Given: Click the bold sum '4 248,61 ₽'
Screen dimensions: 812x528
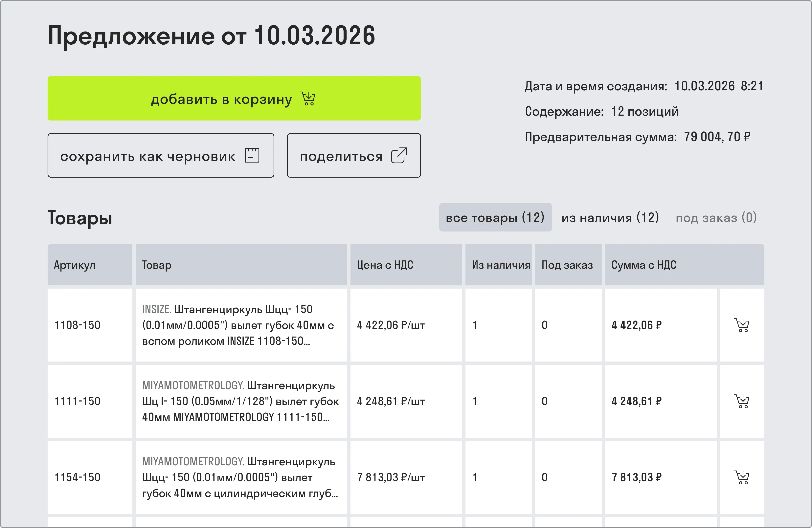Looking at the screenshot, I should click(x=636, y=401).
